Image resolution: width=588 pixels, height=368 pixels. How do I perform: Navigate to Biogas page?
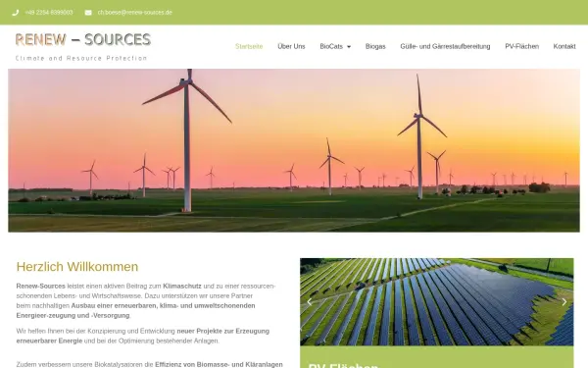tap(375, 46)
